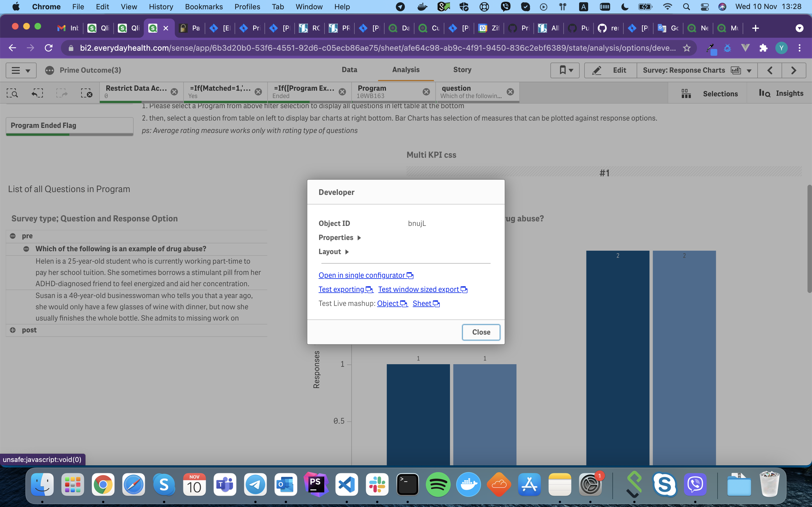Expand the Layout disclosure triangle
Viewport: 812px width, 507px height.
pos(347,252)
